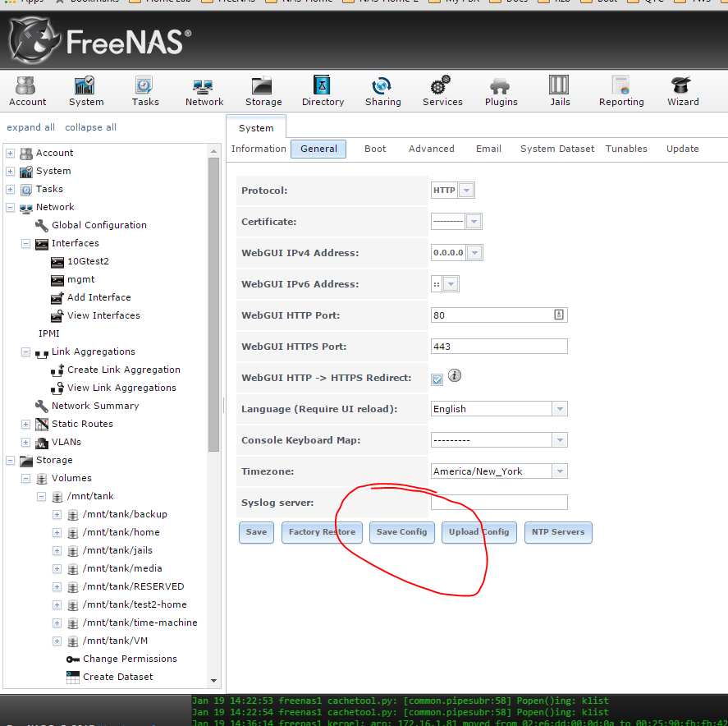The height and width of the screenshot is (726, 728).
Task: Click the mgmt interface icon
Action: 57,280
